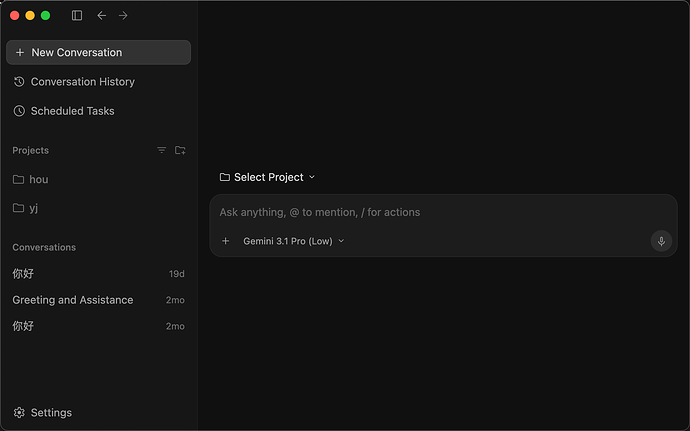Click the yellow minimize window button
This screenshot has height=431, width=690.
point(30,15)
